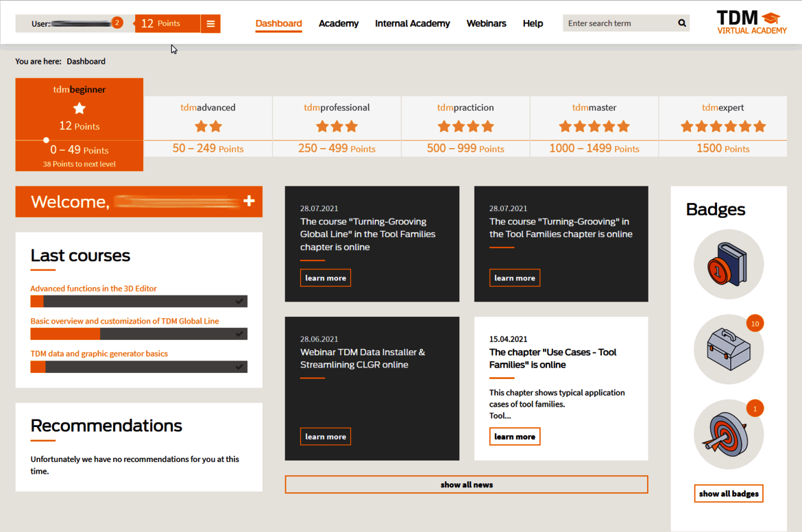Viewport: 802px width, 532px height.
Task: Select the tdmadvanced level tile
Action: 208,126
